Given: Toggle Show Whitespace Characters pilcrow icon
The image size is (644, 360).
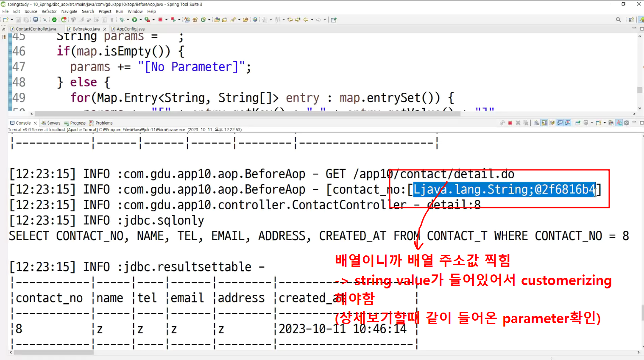Looking at the screenshot, I should (112, 19).
